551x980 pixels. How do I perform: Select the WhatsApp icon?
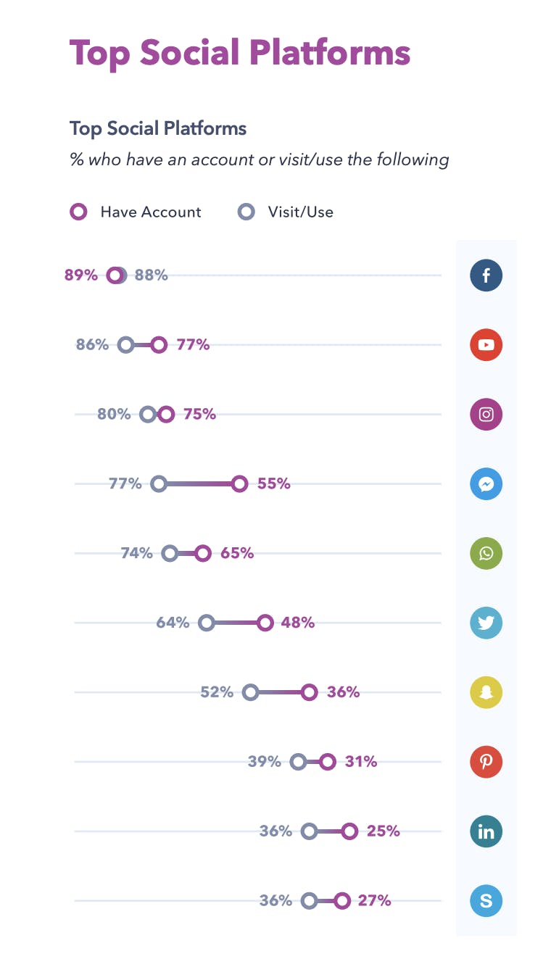[x=486, y=554]
